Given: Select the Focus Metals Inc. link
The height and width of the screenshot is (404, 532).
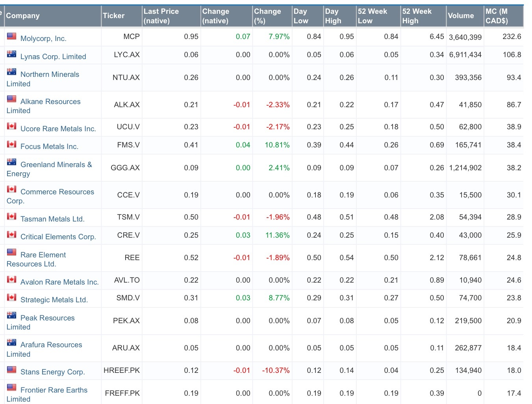Looking at the screenshot, I should click(x=49, y=146).
